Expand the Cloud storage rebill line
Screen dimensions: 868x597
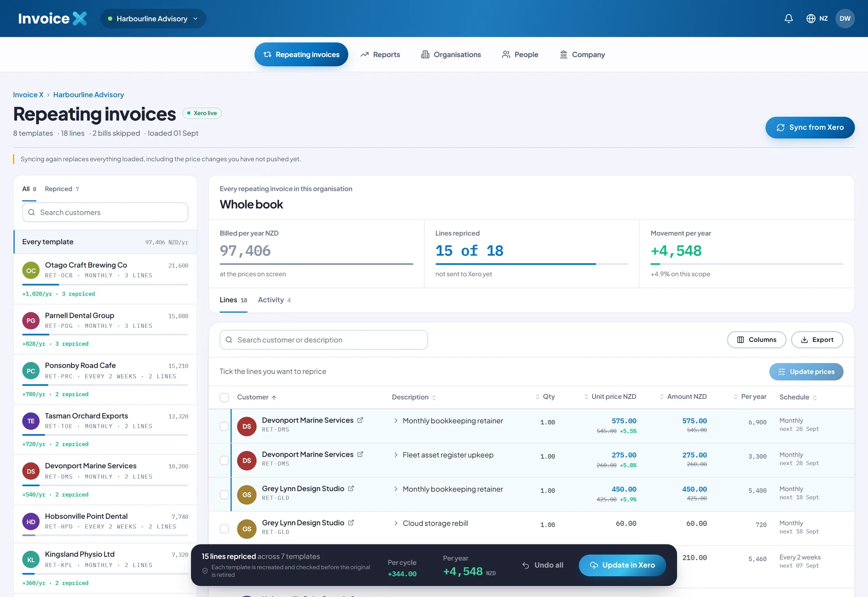coord(396,523)
